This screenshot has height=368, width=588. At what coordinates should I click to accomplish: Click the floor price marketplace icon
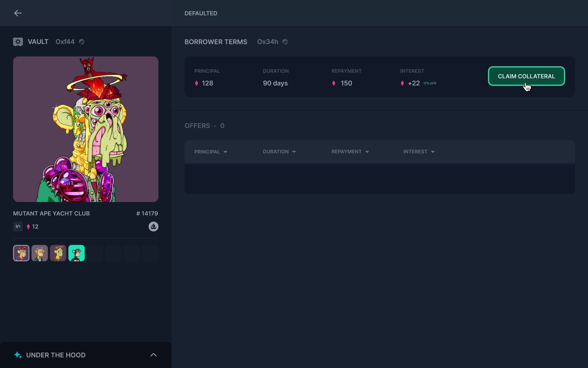[x=18, y=226]
